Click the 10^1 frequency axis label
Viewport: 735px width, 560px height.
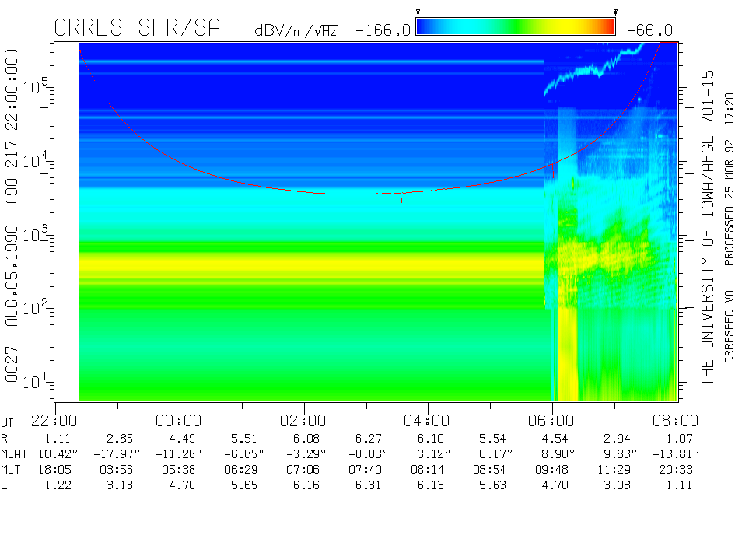[33, 382]
